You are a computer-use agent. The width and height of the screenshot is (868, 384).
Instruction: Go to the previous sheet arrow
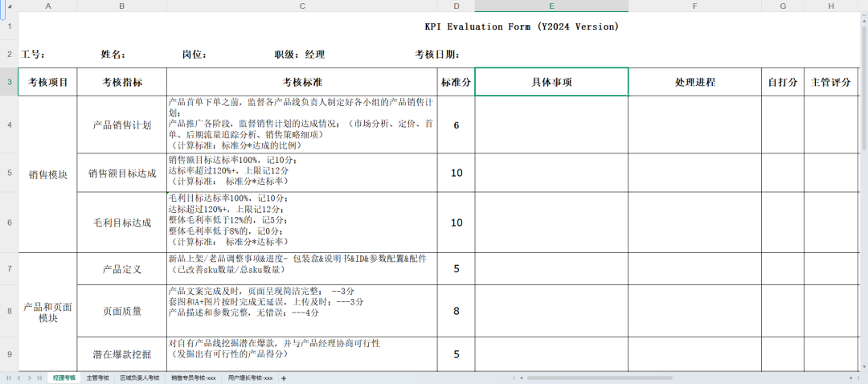[x=19, y=378]
